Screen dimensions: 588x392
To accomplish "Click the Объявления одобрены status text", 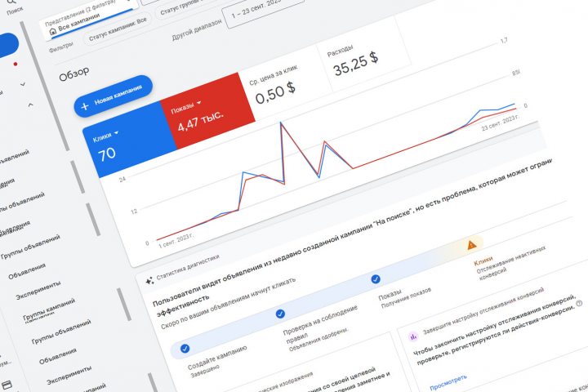I will (x=318, y=340).
